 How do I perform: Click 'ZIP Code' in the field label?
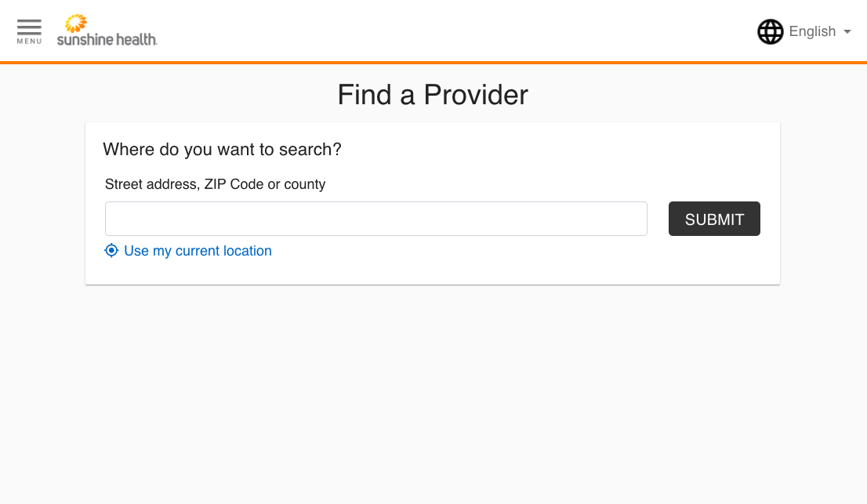234,184
